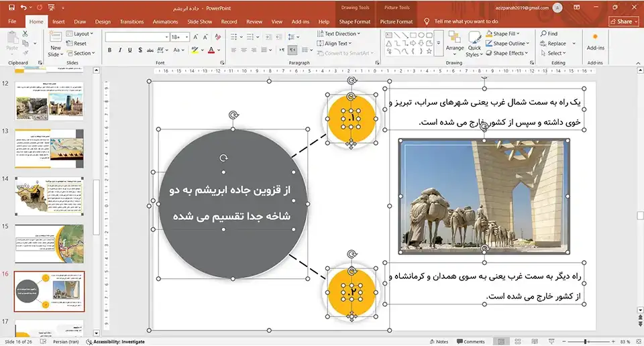Start slideshow from beginning via quick access icon

(x=52, y=7)
